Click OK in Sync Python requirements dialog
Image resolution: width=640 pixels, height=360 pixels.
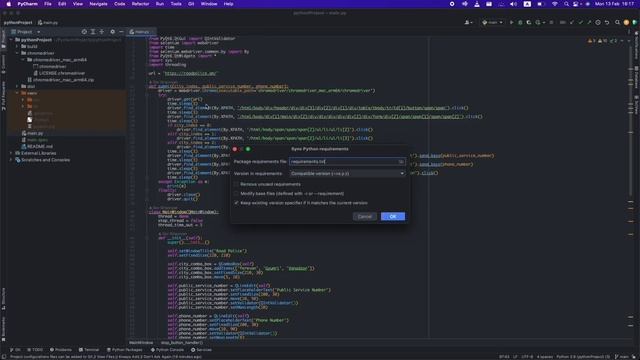pos(393,216)
